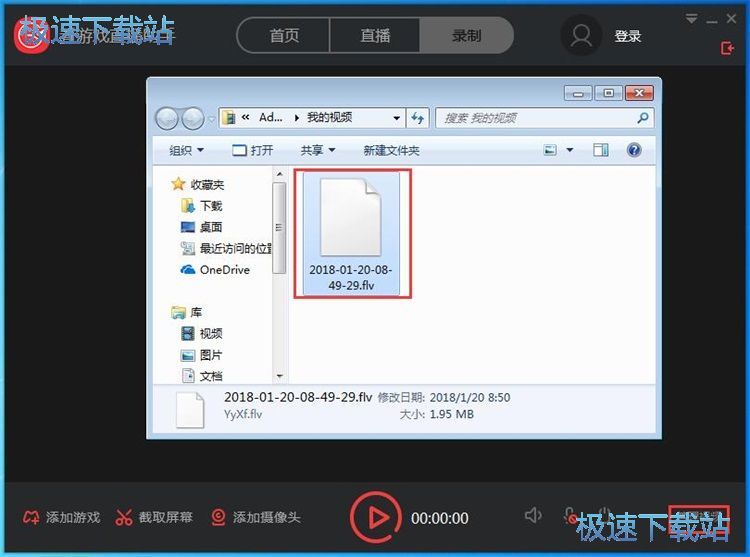
Task: Click the 添加游戏 gamepad icon
Action: click(32, 518)
